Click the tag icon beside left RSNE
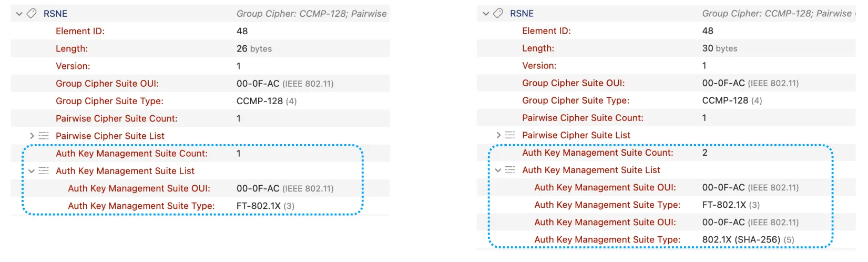The width and height of the screenshot is (868, 262). 32,14
